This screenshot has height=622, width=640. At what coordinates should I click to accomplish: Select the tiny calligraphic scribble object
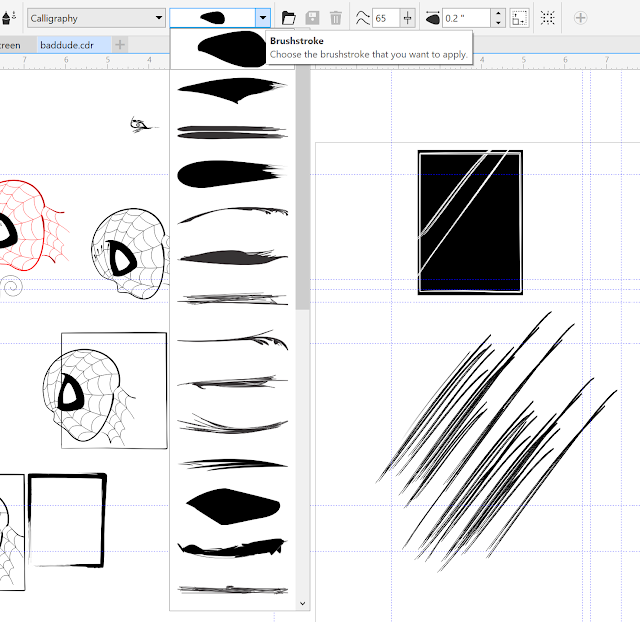[x=144, y=124]
